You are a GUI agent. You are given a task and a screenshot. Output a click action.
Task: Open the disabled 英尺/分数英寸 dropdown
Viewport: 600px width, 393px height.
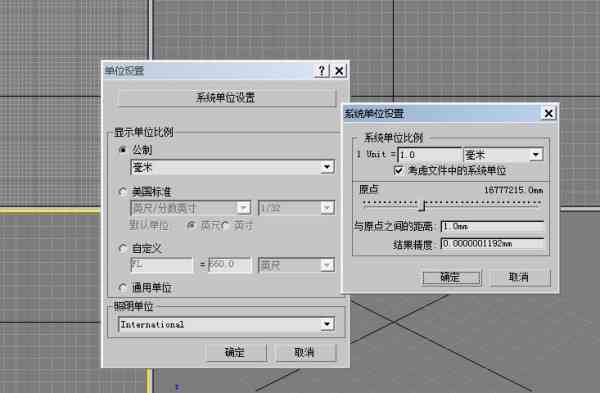pyautogui.click(x=191, y=208)
